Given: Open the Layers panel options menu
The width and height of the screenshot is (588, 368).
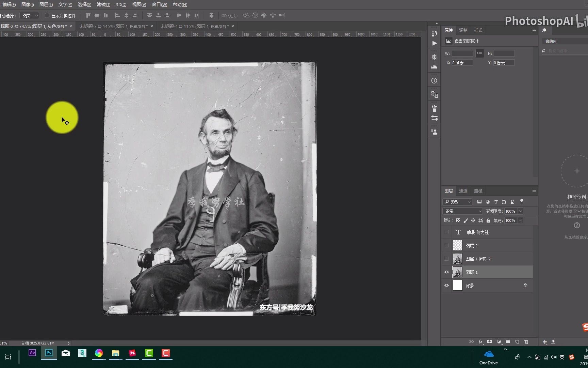Looking at the screenshot, I should coord(534,191).
